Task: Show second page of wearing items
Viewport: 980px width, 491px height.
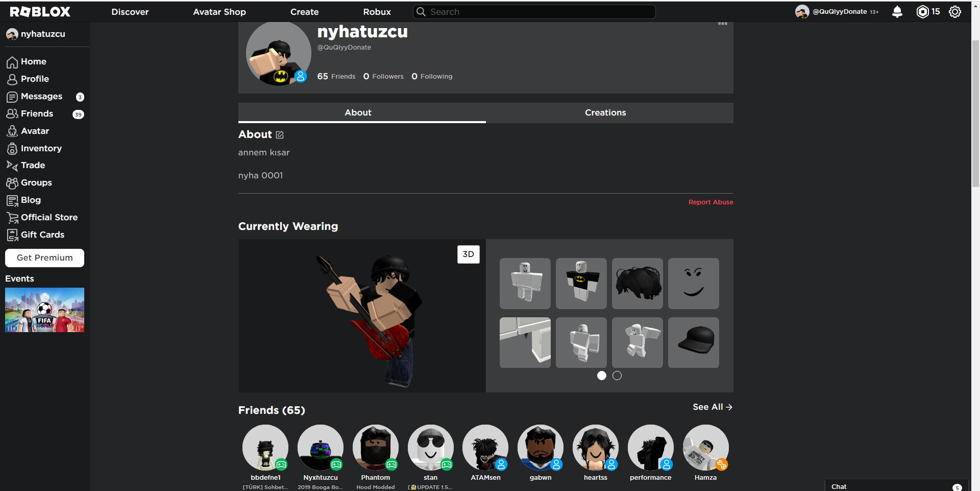Action: [x=617, y=376]
